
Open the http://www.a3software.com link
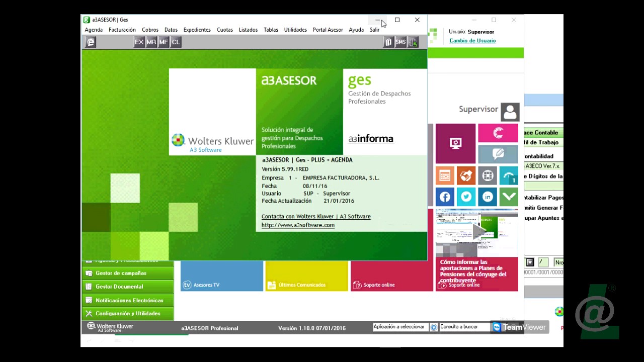click(298, 225)
